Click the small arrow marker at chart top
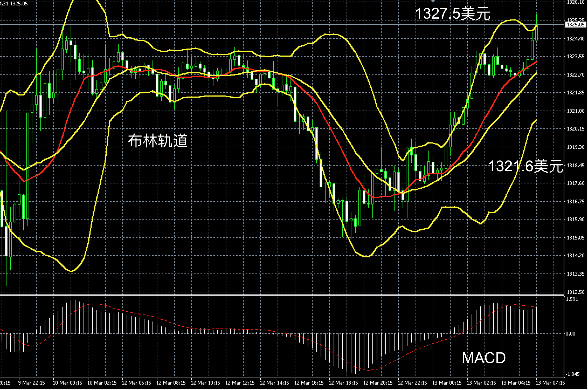 tap(433, 1)
